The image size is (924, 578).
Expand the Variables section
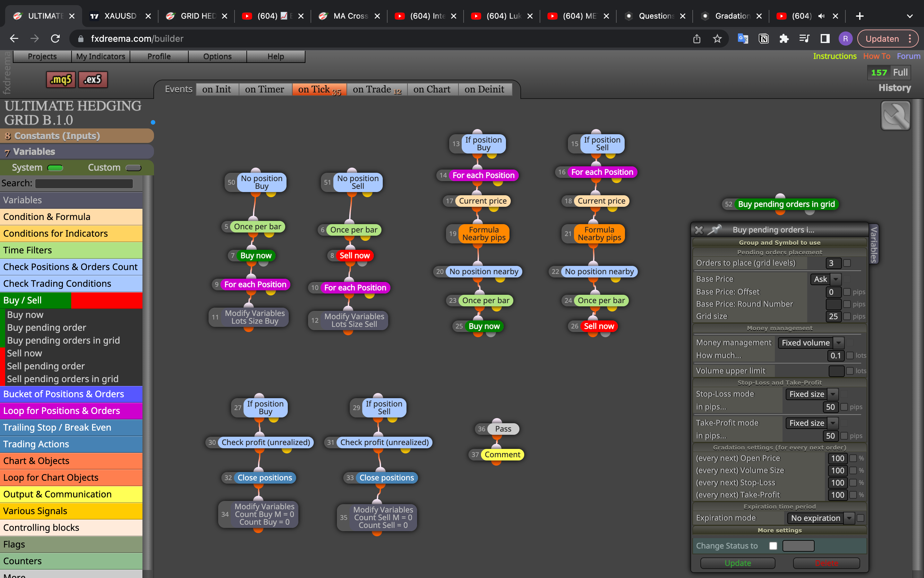click(x=77, y=152)
